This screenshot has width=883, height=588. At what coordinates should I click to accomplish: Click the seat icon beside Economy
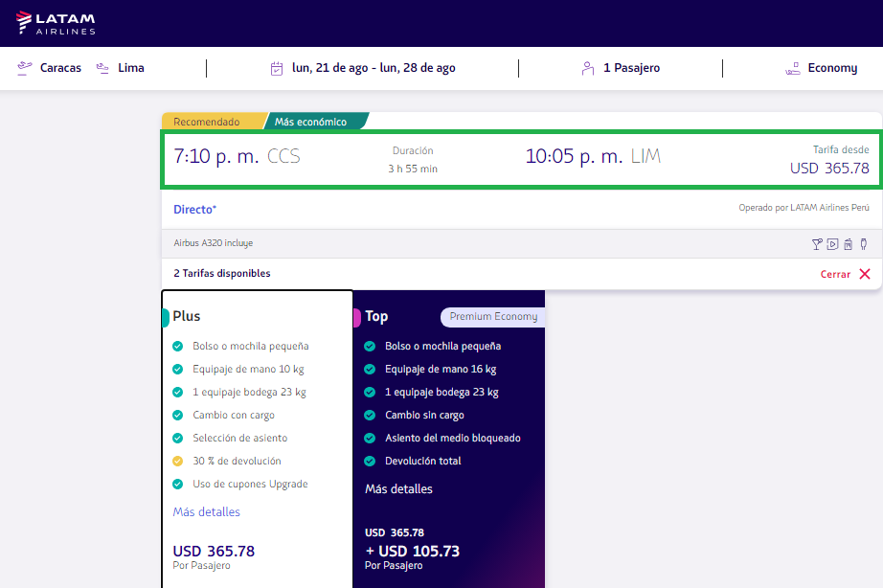click(792, 69)
